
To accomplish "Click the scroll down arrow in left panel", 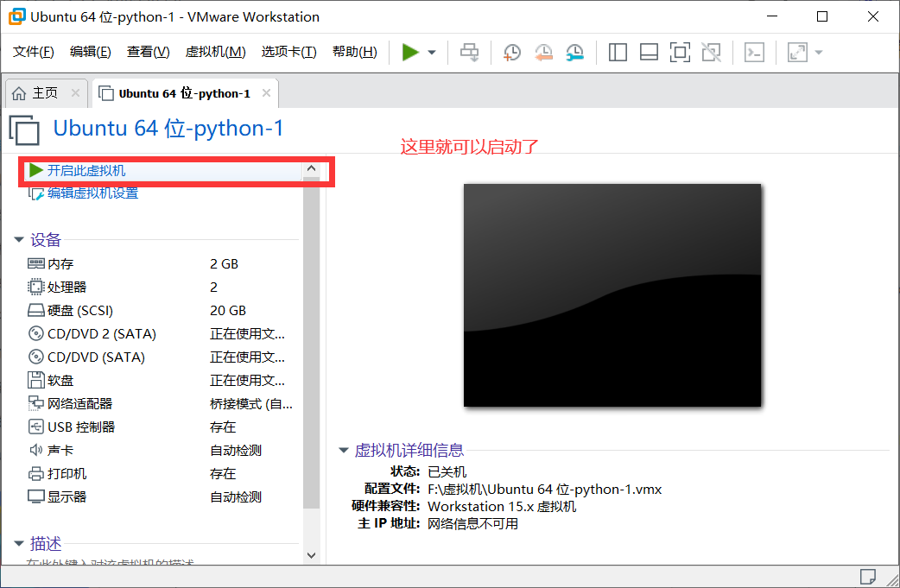I will point(311,555).
